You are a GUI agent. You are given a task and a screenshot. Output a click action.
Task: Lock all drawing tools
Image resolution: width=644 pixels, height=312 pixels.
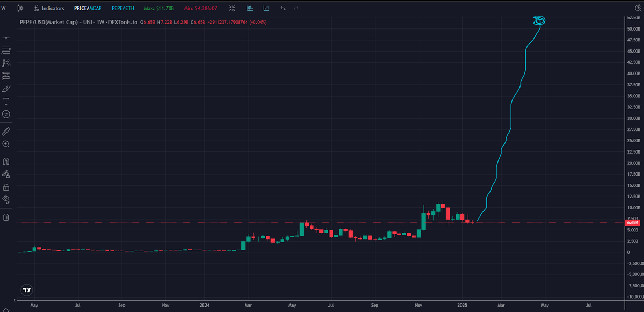[x=6, y=187]
